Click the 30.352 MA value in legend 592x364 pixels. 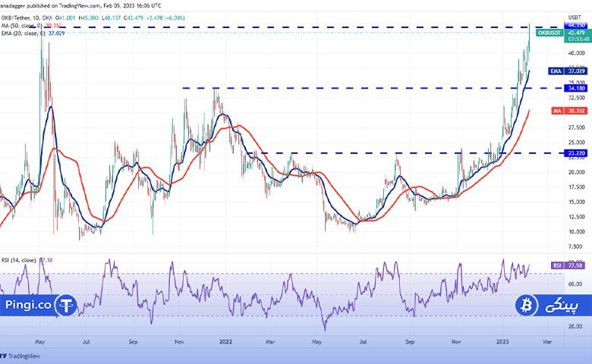point(53,26)
